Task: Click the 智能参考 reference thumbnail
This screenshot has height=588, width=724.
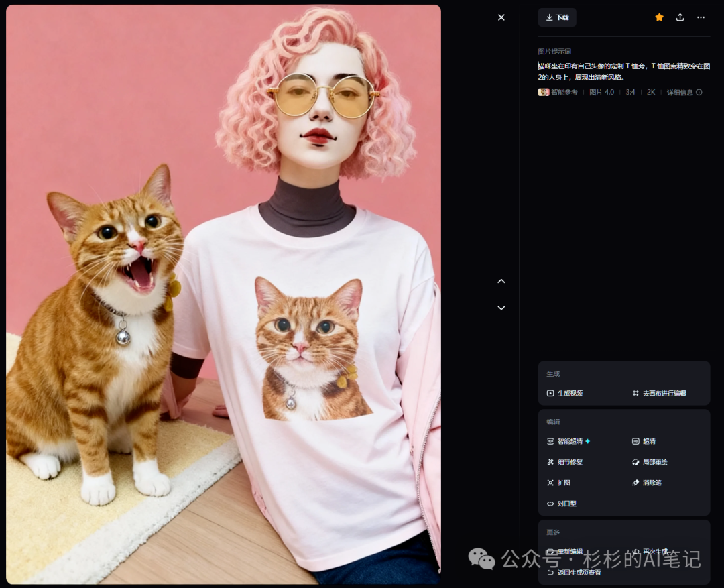Action: 544,92
